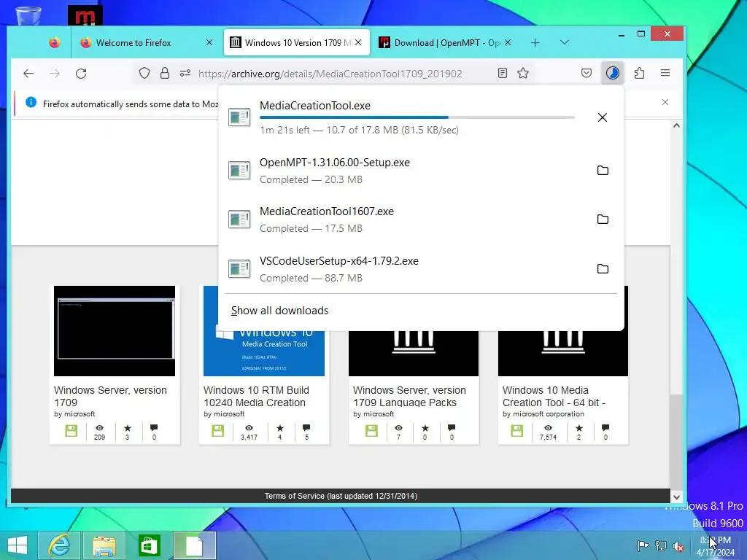The height and width of the screenshot is (560, 747).
Task: Open the Extensions puzzle icon
Action: pyautogui.click(x=639, y=73)
